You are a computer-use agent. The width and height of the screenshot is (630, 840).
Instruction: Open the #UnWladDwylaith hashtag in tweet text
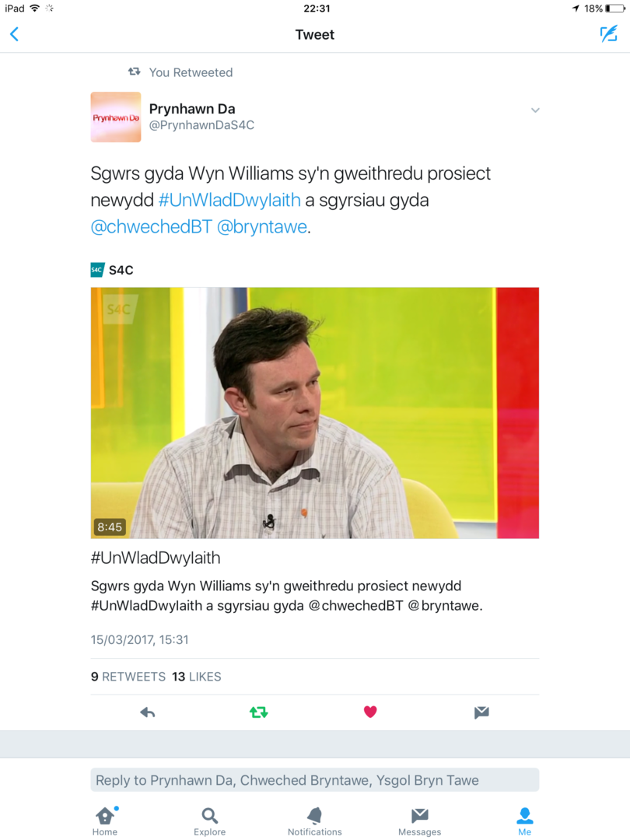point(229,200)
